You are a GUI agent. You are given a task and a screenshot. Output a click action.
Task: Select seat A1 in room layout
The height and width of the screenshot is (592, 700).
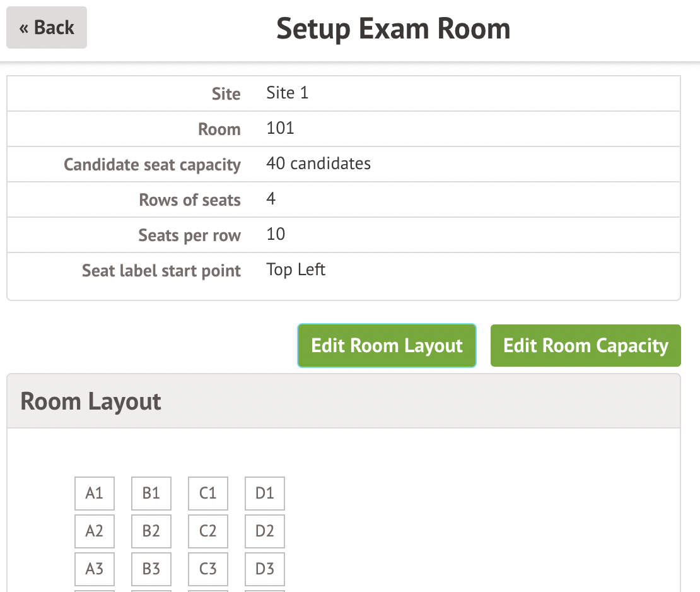click(x=95, y=494)
